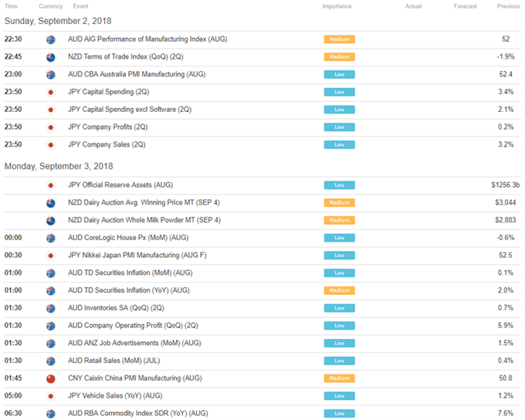Click the Japan flag beside Vehicle Sales (YoY)
This screenshot has width=525, height=420.
(50, 396)
